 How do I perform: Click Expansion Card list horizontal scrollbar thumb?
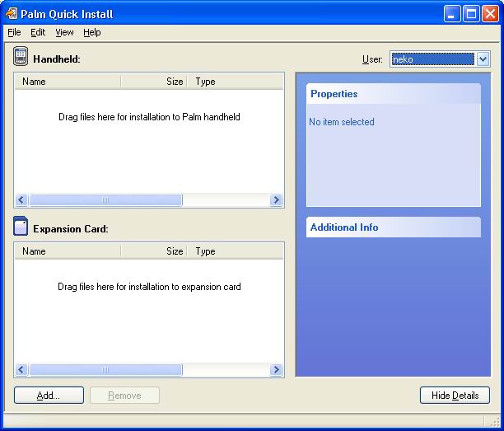(105, 369)
